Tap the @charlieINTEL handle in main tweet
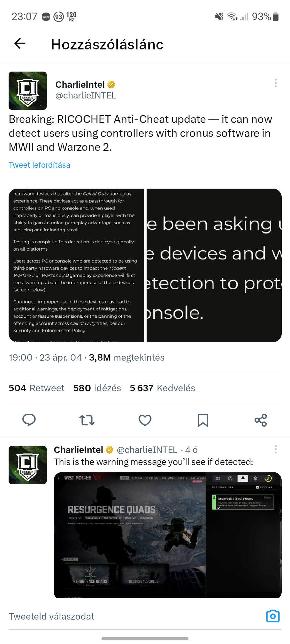The height and width of the screenshot is (644, 290). (86, 95)
